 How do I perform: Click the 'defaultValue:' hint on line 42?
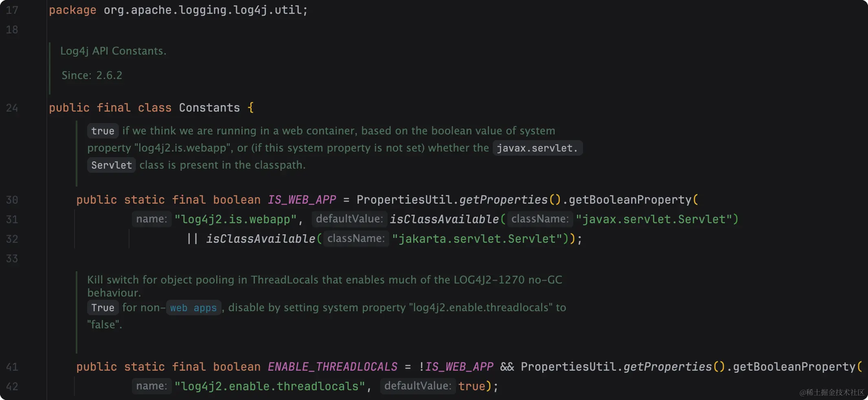coord(418,386)
